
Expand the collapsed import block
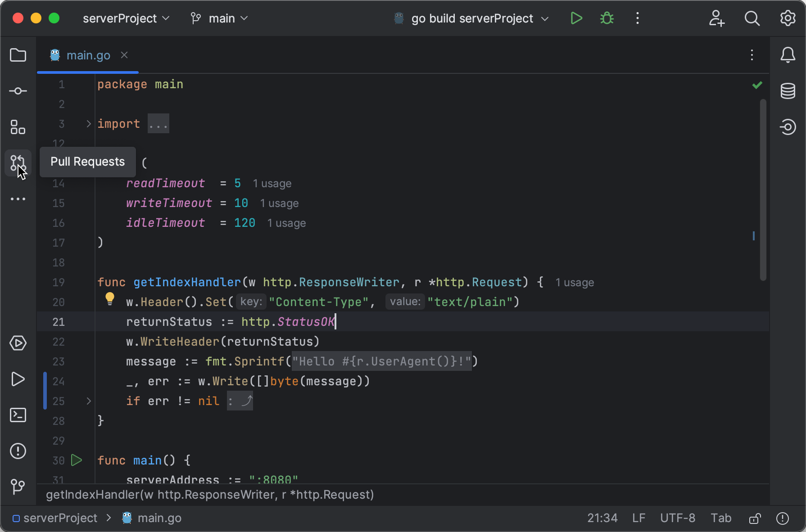coord(158,123)
